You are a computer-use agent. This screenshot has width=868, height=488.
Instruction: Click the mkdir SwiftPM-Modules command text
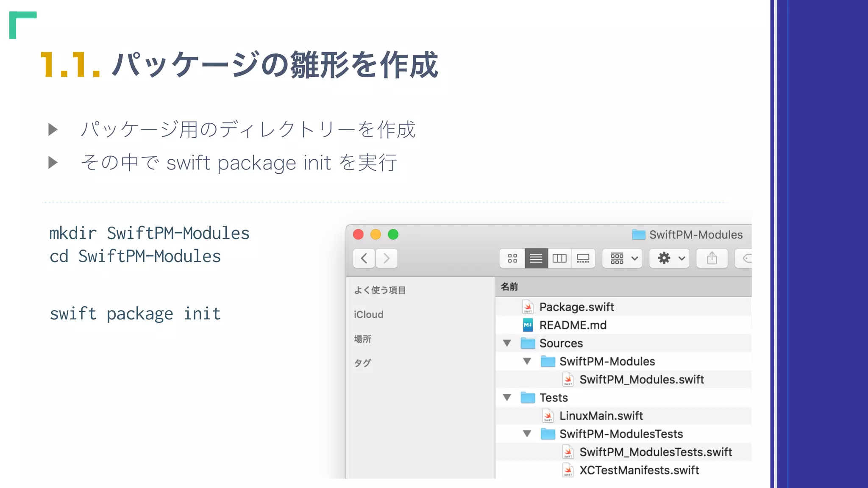[149, 233]
